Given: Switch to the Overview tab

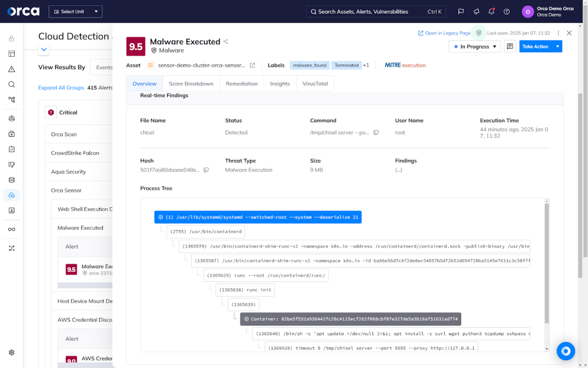Looking at the screenshot, I should pyautogui.click(x=144, y=84).
